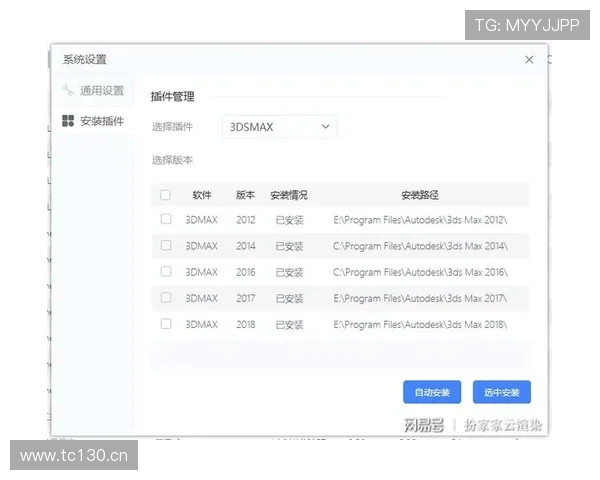Screen dimensions: 600x480
Task: Click the 选择插件 label
Action: point(172,127)
